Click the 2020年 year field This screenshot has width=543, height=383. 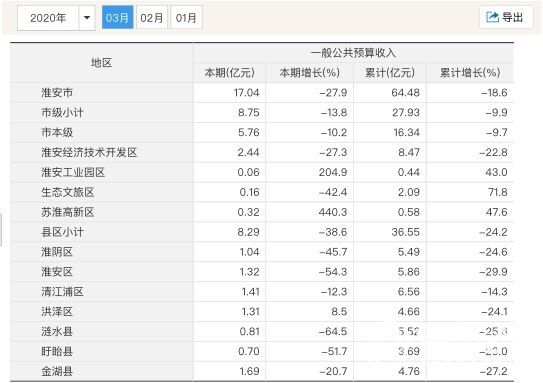coord(48,18)
